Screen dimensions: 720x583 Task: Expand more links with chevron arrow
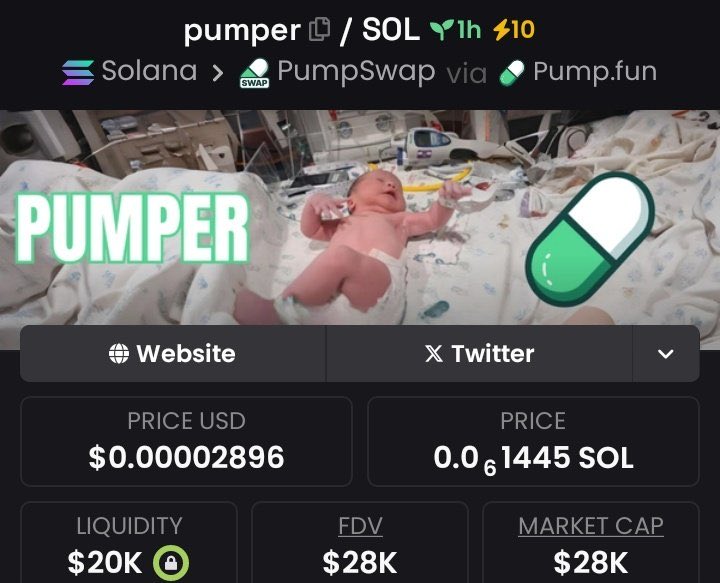[x=666, y=353]
